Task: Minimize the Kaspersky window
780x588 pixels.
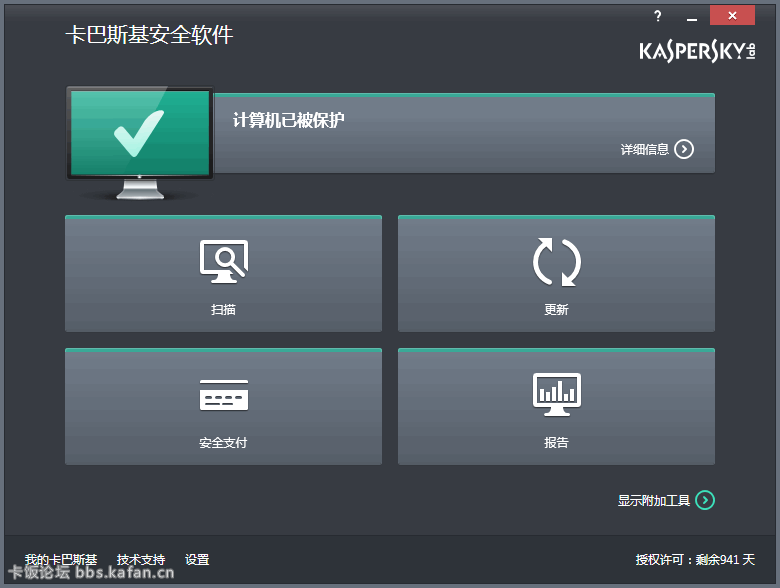Action: tap(691, 16)
